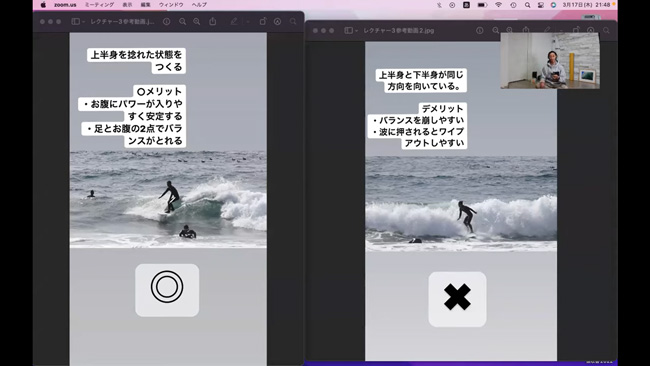Viewport: 650px width, 366px height.
Task: Zoom out in レクチャー3参考動画2.jpg window
Action: tap(495, 30)
